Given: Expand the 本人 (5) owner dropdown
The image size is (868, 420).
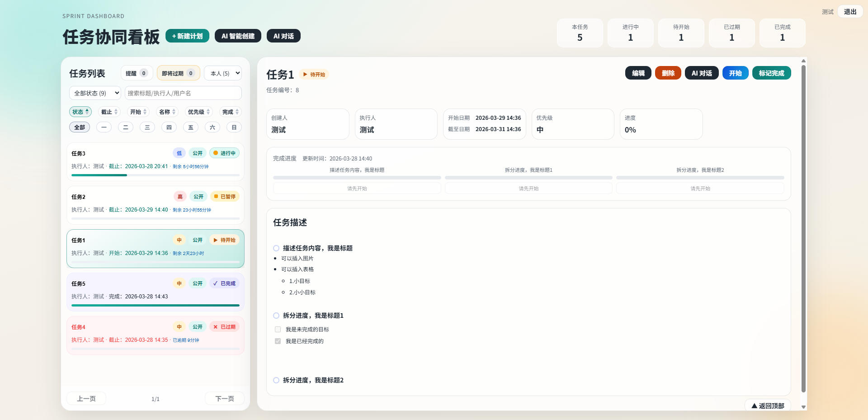Looking at the screenshot, I should pos(223,73).
